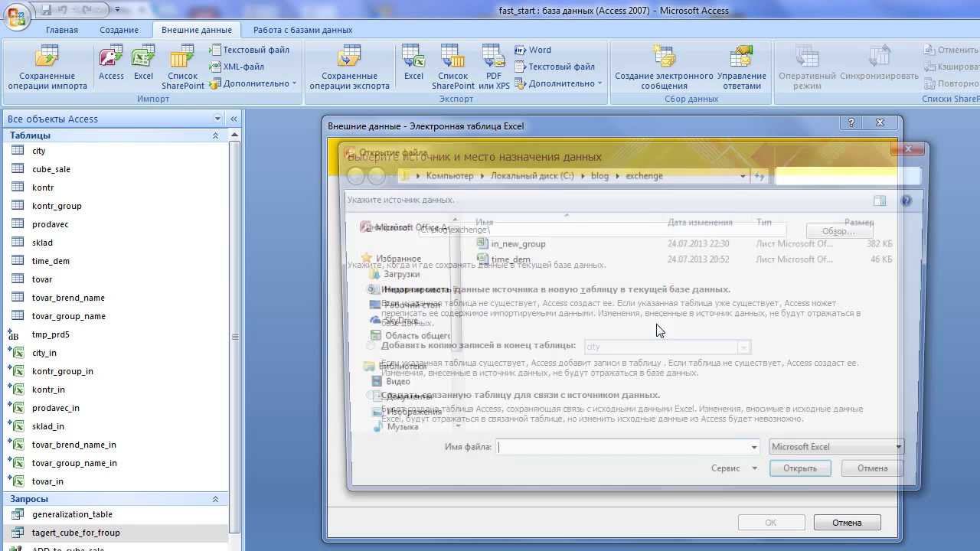Open the round Office button menu
This screenshot has width=980, height=551.
pyautogui.click(x=15, y=15)
